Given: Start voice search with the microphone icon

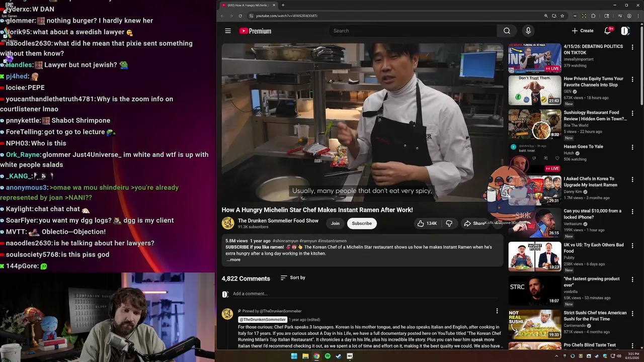Looking at the screenshot, I should pos(528,31).
